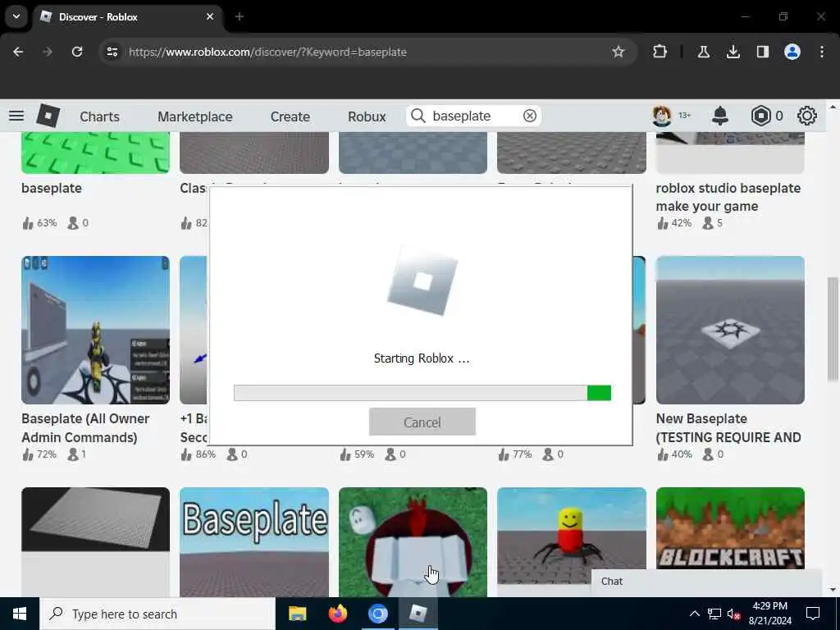View site information icon in address bar
This screenshot has height=630, width=840.
click(112, 52)
